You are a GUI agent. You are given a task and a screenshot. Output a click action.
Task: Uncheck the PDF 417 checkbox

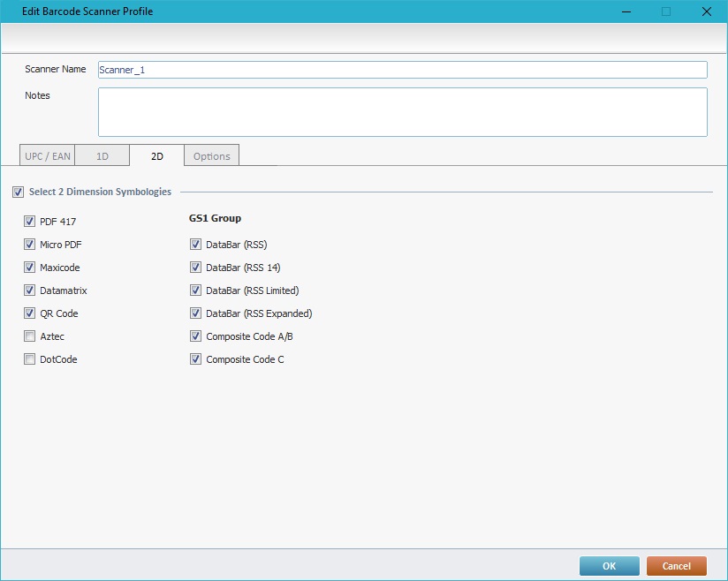(x=30, y=222)
